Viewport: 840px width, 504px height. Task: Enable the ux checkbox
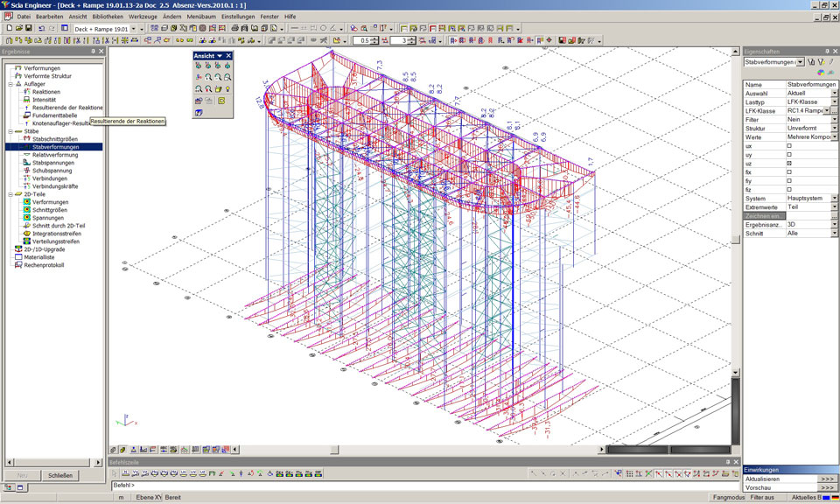788,145
